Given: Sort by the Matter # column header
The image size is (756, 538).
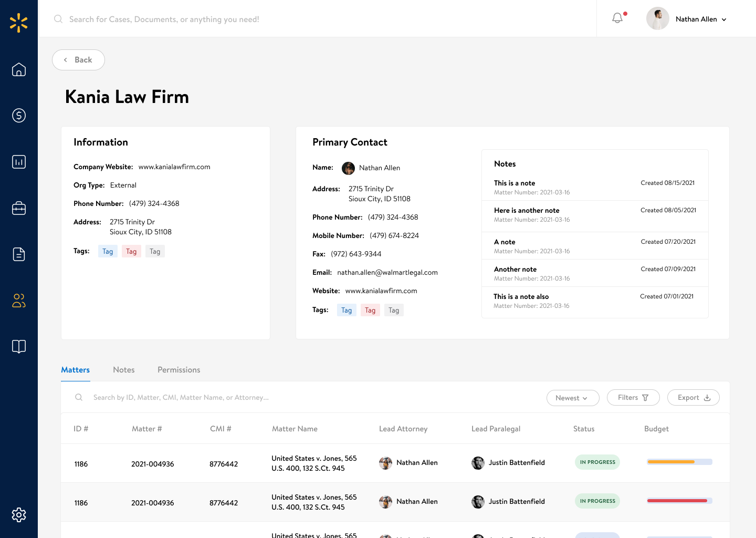Looking at the screenshot, I should coord(147,429).
